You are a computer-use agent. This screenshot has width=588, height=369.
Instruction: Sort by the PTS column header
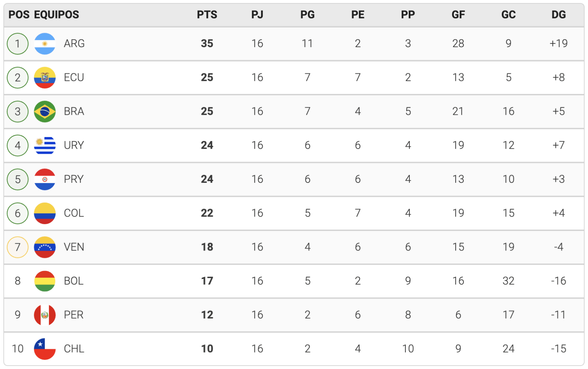pyautogui.click(x=207, y=15)
